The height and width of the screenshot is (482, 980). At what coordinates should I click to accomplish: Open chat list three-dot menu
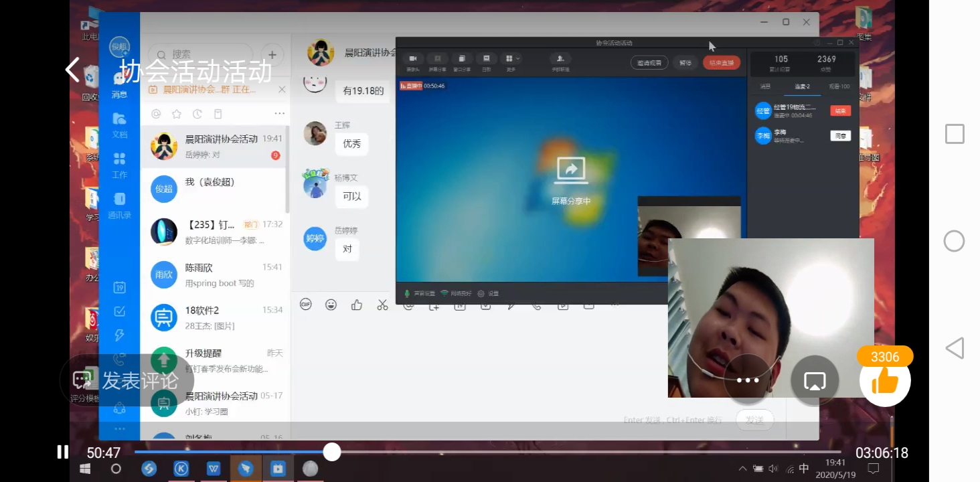click(x=279, y=114)
